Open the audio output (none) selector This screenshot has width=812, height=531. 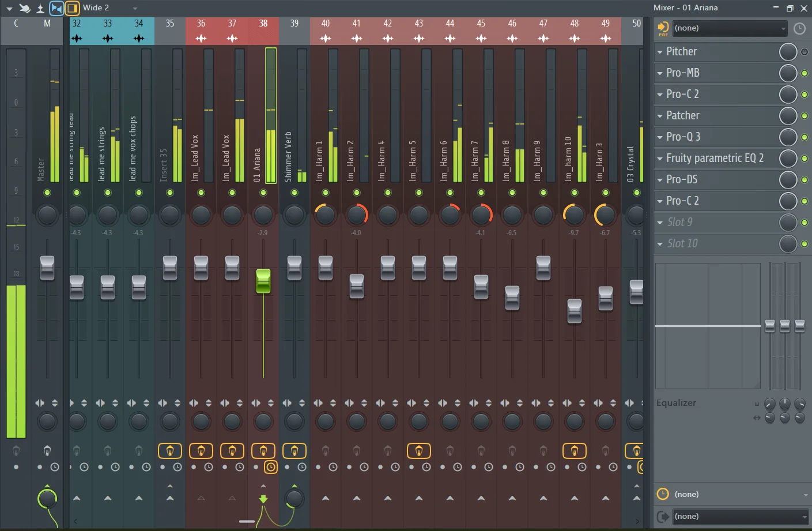coord(741,516)
